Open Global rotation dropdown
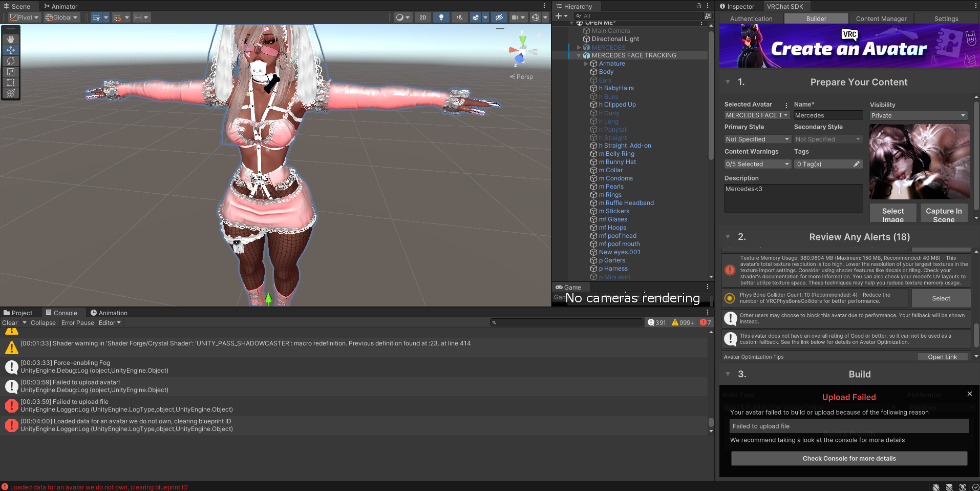 click(x=61, y=17)
